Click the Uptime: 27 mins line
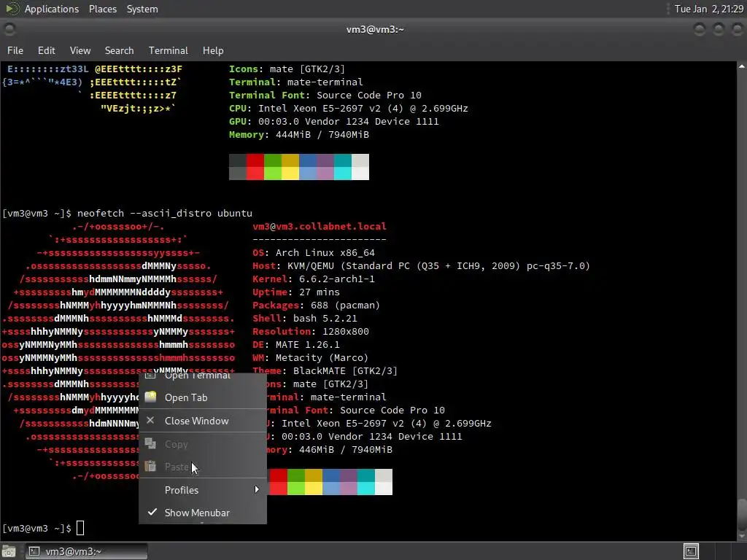Viewport: 747px width, 560px height. point(296,292)
